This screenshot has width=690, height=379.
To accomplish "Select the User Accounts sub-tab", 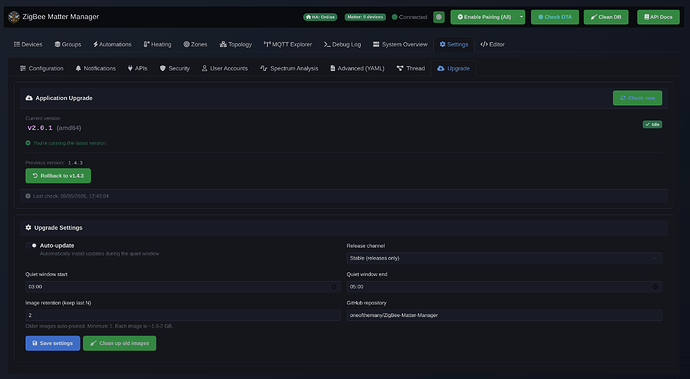I will point(225,68).
